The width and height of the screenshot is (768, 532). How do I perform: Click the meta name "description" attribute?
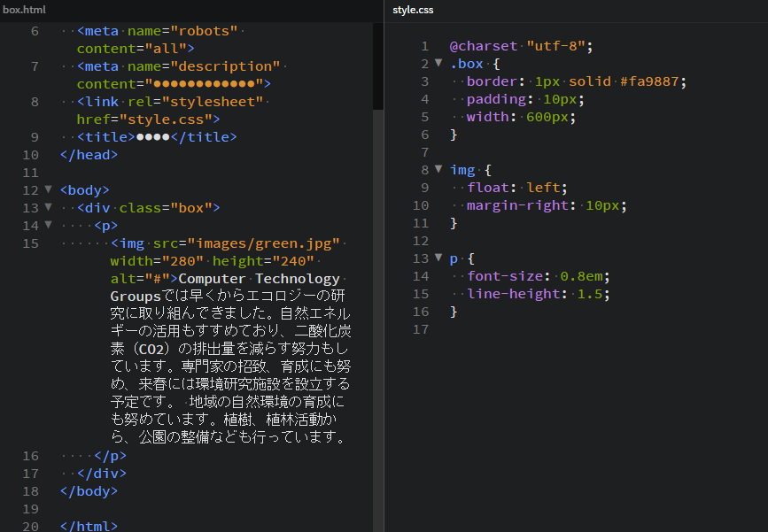pos(204,66)
